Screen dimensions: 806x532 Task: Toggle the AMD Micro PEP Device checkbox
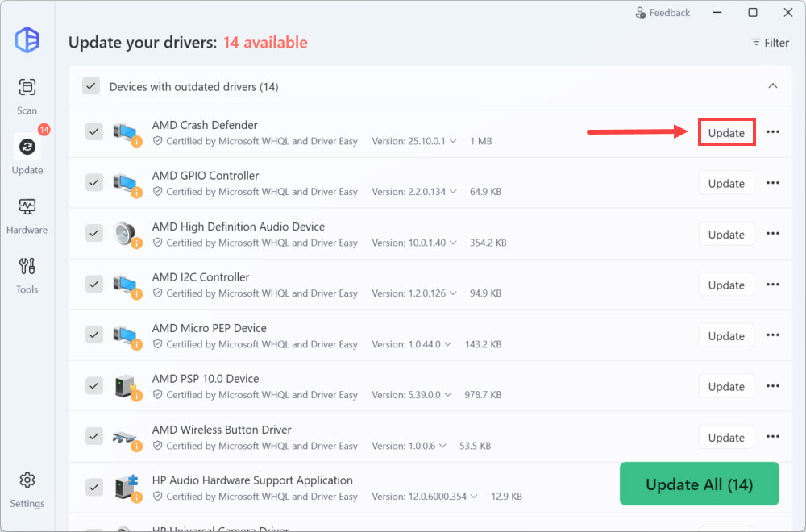click(94, 335)
